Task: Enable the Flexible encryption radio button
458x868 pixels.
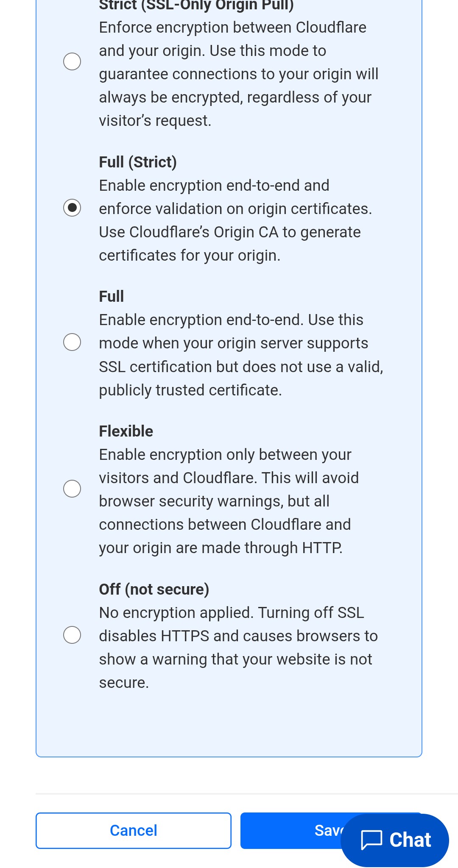Action: 72,489
